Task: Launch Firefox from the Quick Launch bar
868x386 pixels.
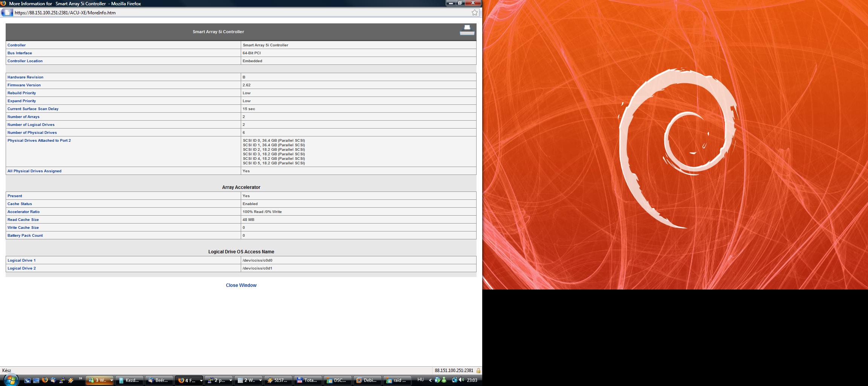Action: (45, 380)
